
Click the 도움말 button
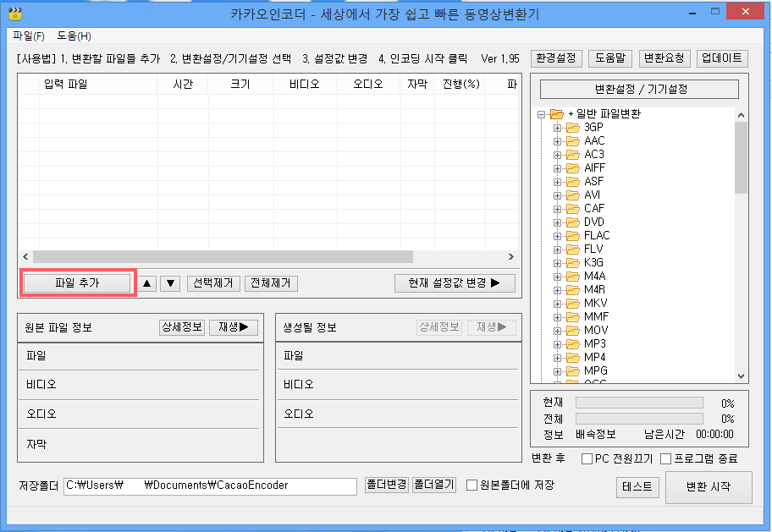point(610,58)
